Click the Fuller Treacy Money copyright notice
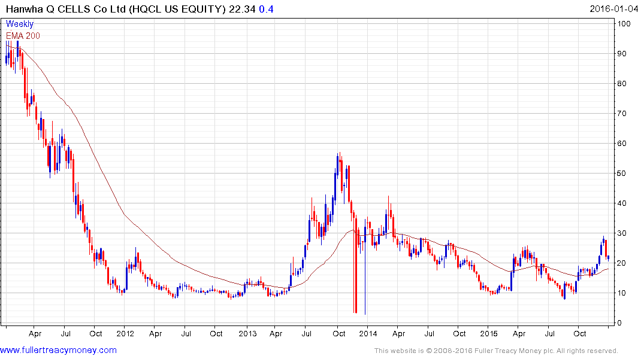Image resolution: width=644 pixels, height=359 pixels. [x=496, y=351]
